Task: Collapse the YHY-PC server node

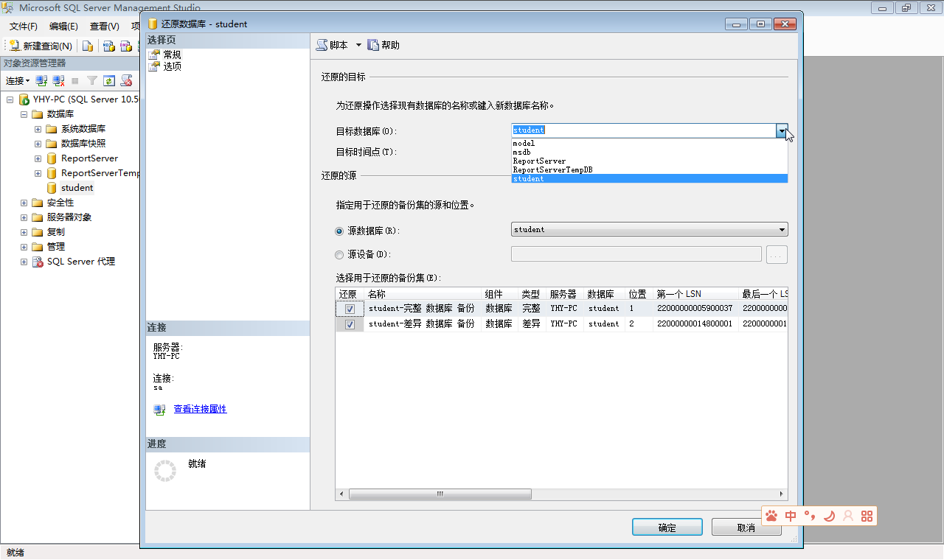Action: [10, 99]
